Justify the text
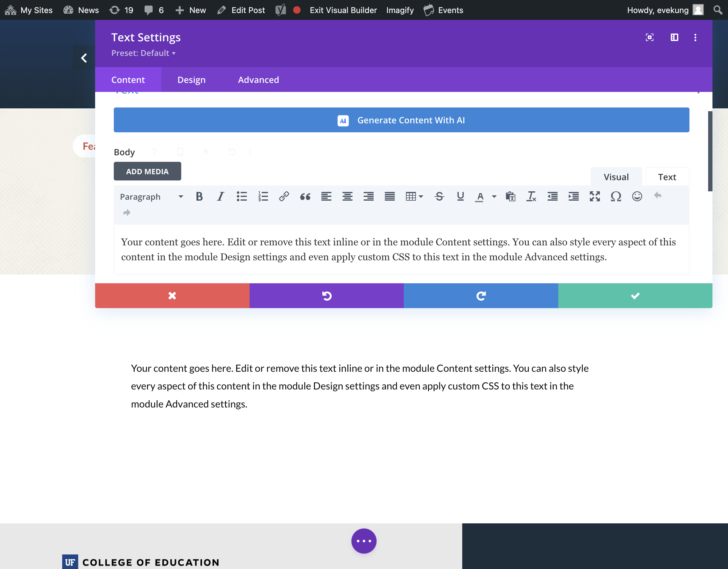This screenshot has height=569, width=728. (390, 197)
